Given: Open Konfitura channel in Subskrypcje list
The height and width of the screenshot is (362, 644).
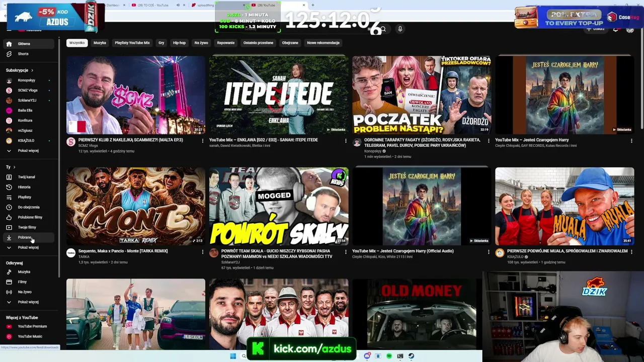Looking at the screenshot, I should pyautogui.click(x=30, y=121).
